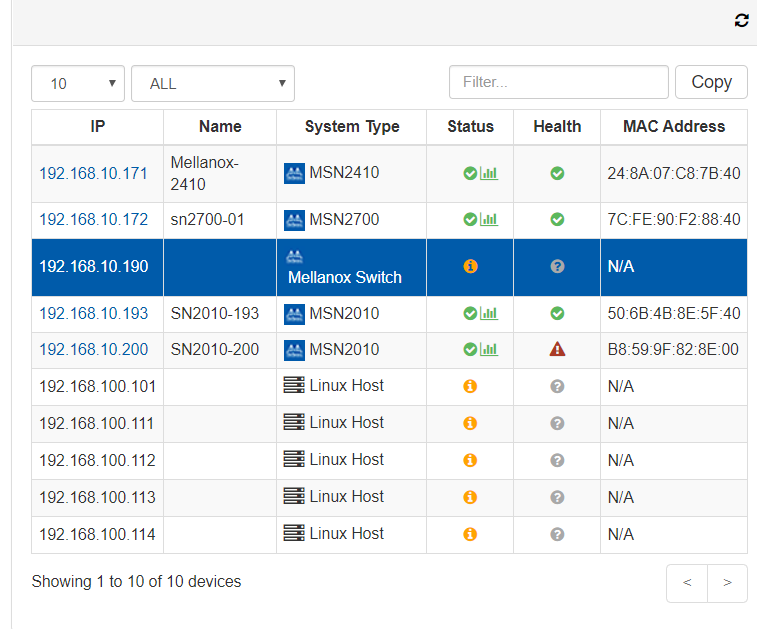Click Linux Host icon for 192.168.100.101
This screenshot has width=757, height=629.
point(294,385)
